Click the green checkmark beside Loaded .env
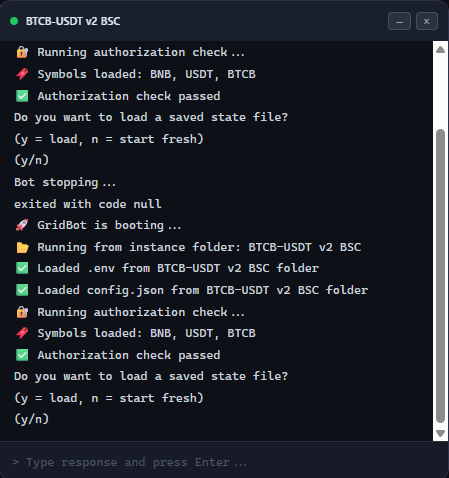The width and height of the screenshot is (449, 478). [22, 268]
